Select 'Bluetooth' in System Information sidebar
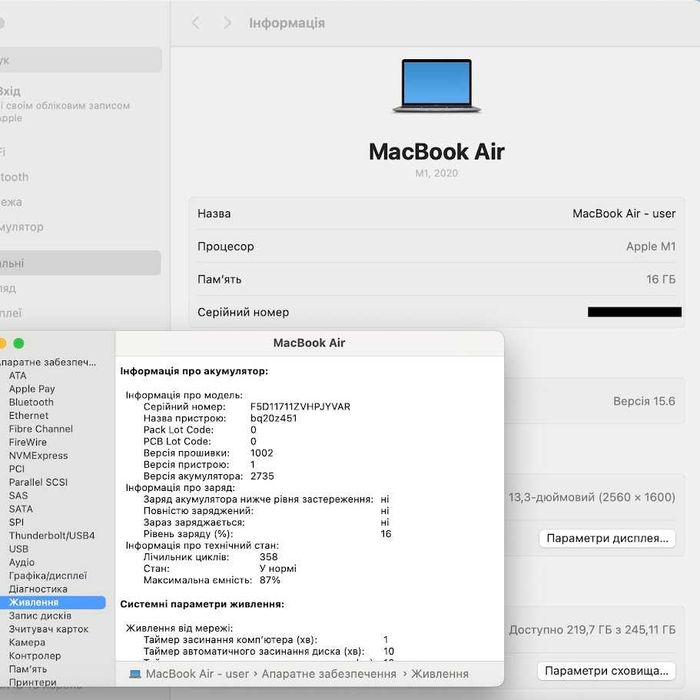The height and width of the screenshot is (700, 700). 31,402
